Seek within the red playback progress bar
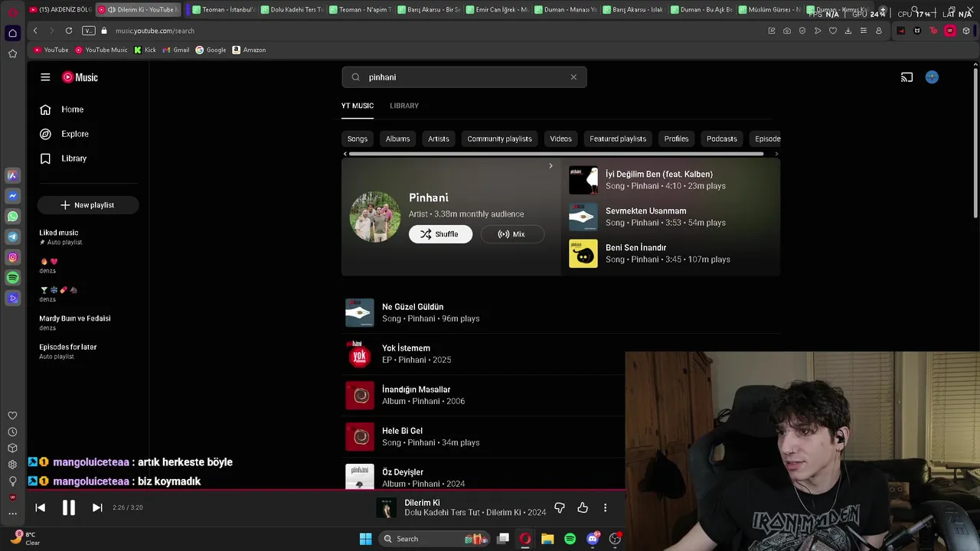 point(326,490)
